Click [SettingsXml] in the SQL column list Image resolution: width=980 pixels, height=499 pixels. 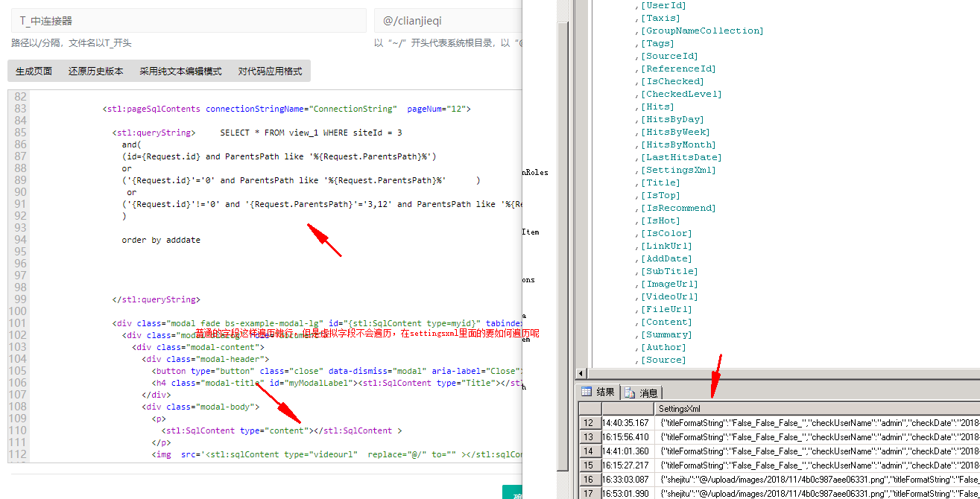[x=678, y=170]
